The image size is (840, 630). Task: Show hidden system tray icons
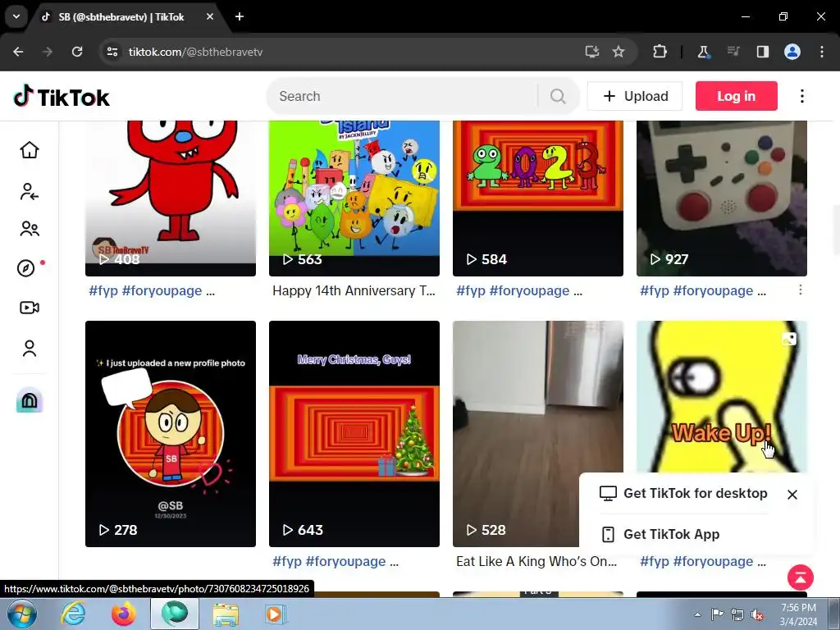point(697,614)
